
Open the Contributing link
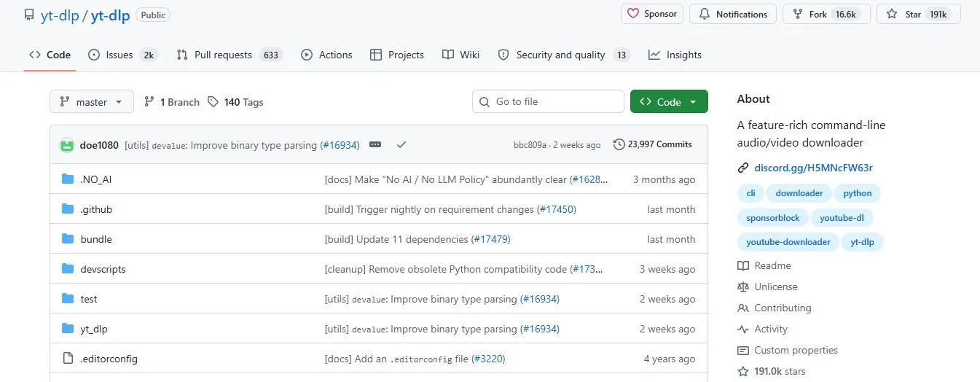(775, 308)
